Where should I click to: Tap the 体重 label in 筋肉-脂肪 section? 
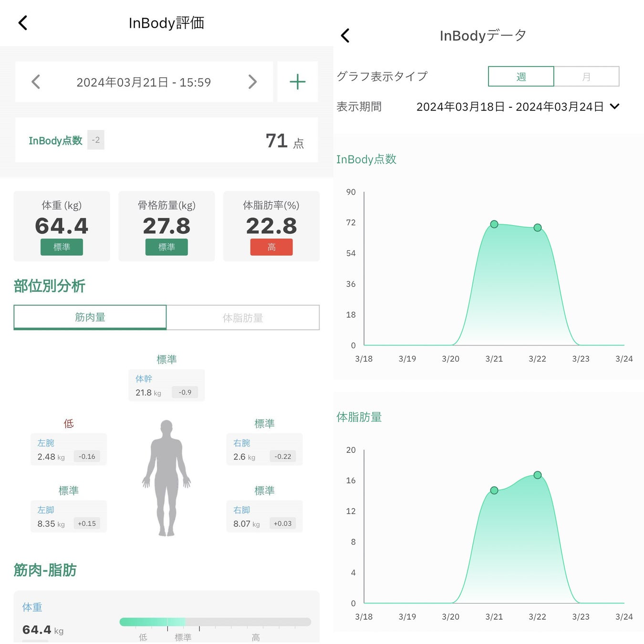pos(32,607)
